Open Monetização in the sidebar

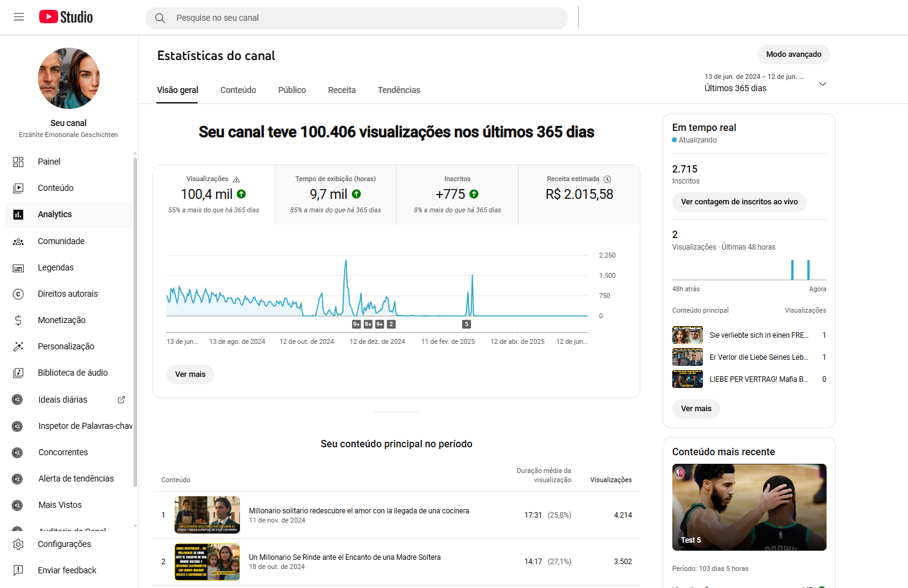point(69,320)
